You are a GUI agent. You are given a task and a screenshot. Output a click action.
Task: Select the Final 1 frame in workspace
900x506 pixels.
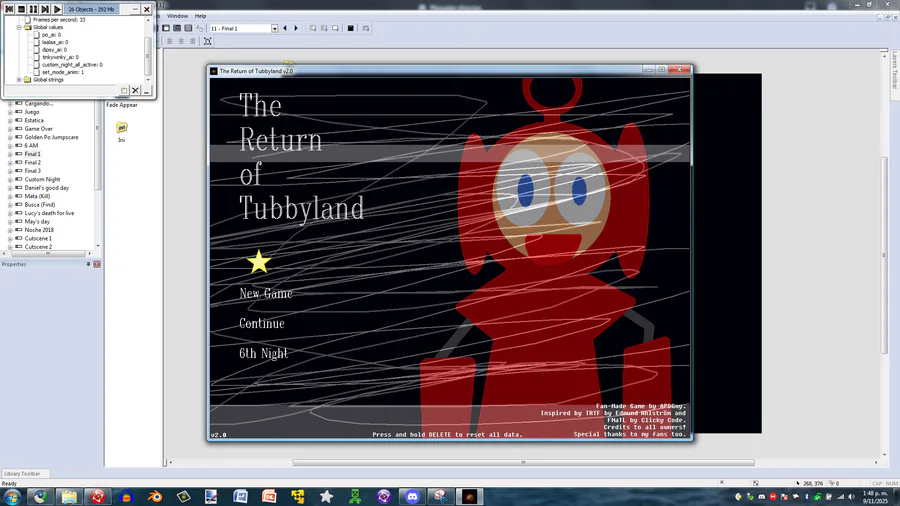(33, 154)
